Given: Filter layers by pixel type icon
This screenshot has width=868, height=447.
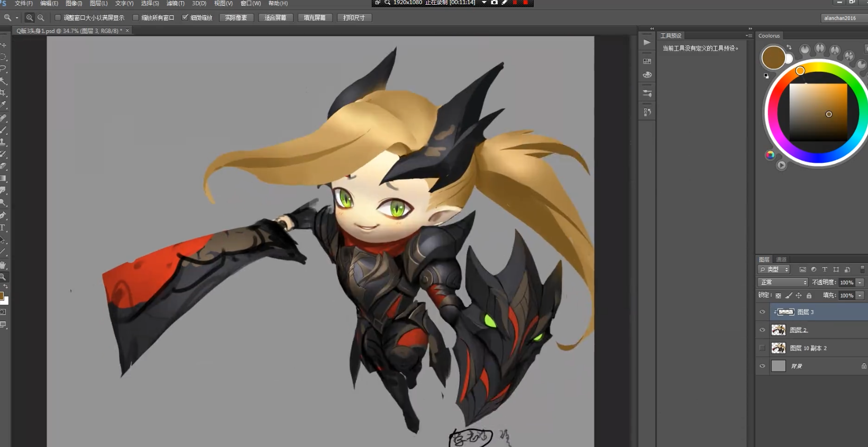Looking at the screenshot, I should tap(802, 269).
